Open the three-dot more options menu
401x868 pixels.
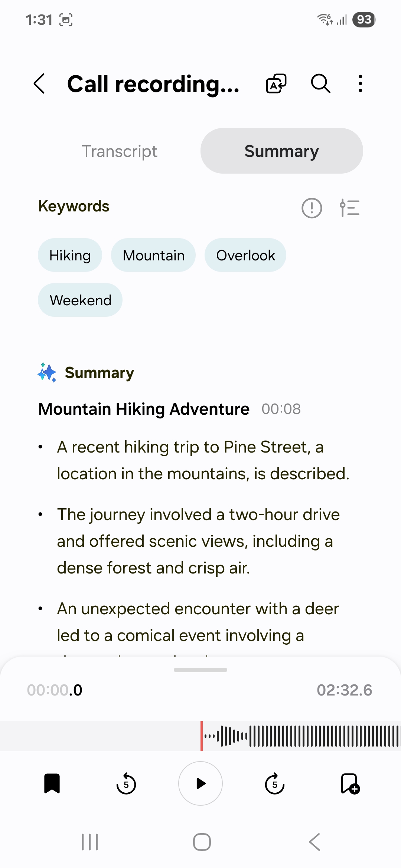pos(360,83)
